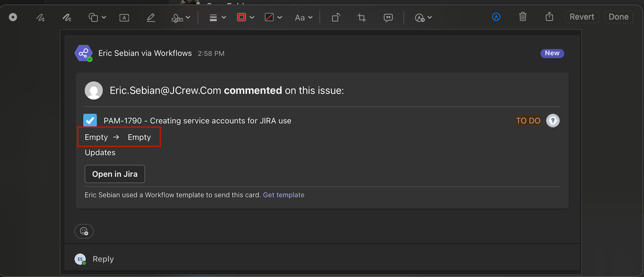Add a reaction with the emoji icon
644x277 pixels.
(84, 231)
